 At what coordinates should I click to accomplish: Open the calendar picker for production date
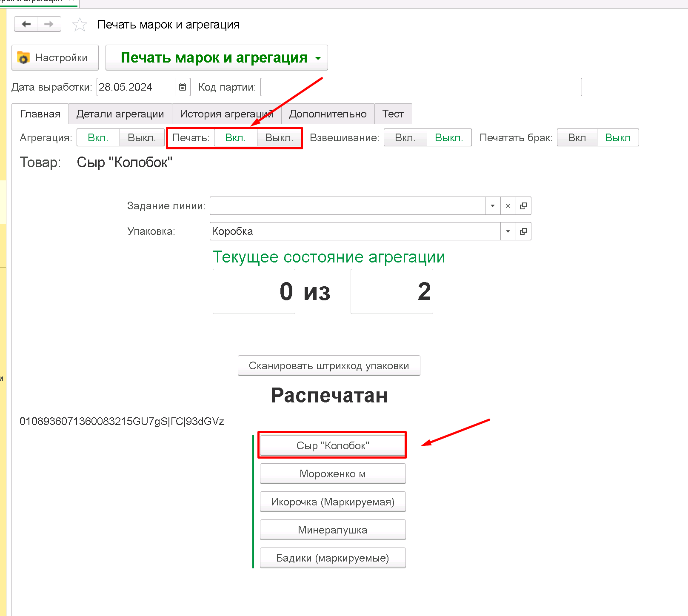coord(183,87)
